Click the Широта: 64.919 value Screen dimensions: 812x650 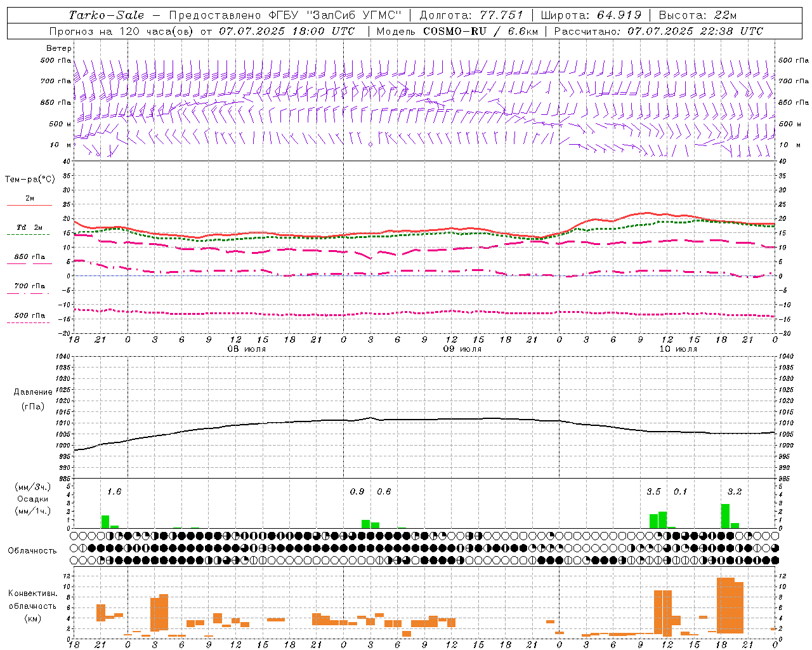coord(591,15)
